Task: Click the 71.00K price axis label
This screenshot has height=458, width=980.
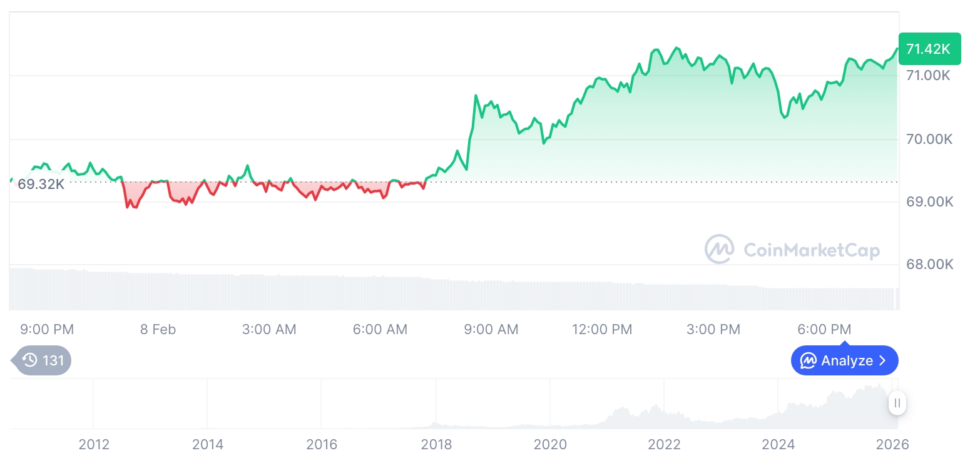Action: [929, 75]
